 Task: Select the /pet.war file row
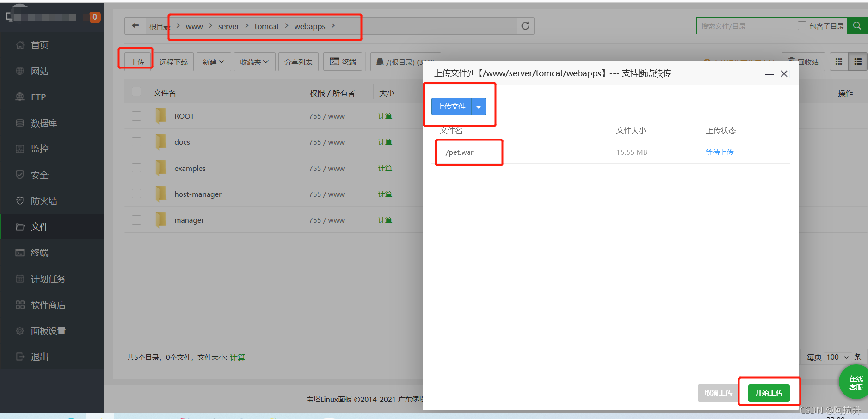610,152
